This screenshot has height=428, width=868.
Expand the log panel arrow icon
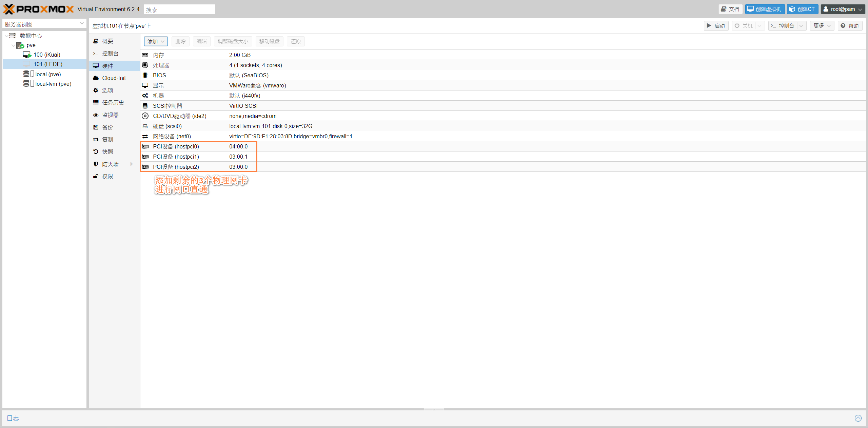[x=858, y=418]
